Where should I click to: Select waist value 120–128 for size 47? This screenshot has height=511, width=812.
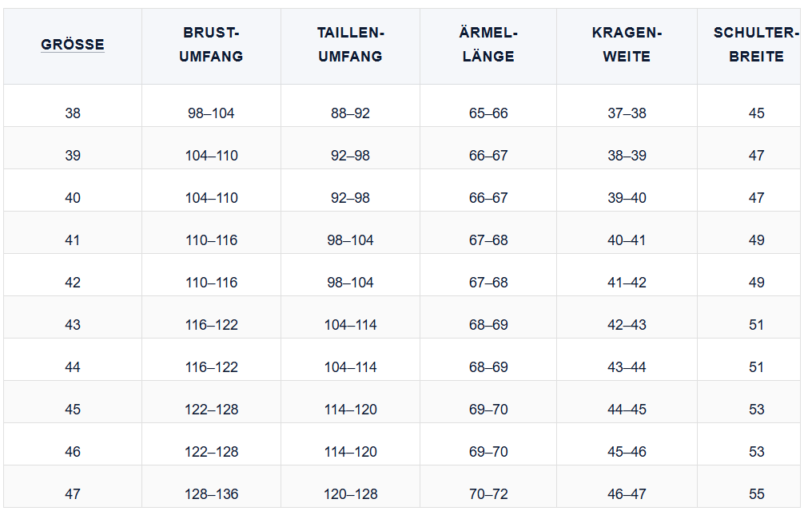coord(350,494)
